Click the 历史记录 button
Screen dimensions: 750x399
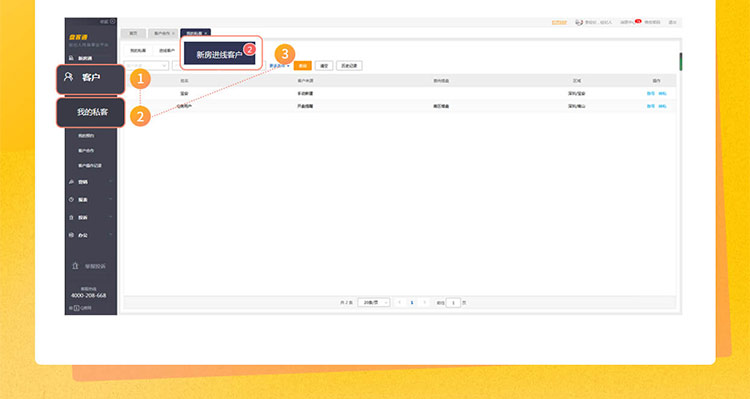click(x=349, y=66)
